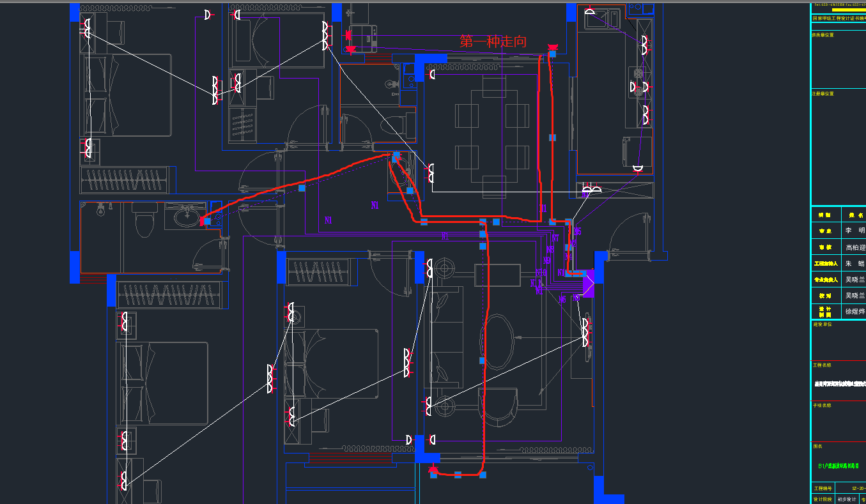Select the 子项名称 label
The height and width of the screenshot is (504, 866).
click(821, 406)
